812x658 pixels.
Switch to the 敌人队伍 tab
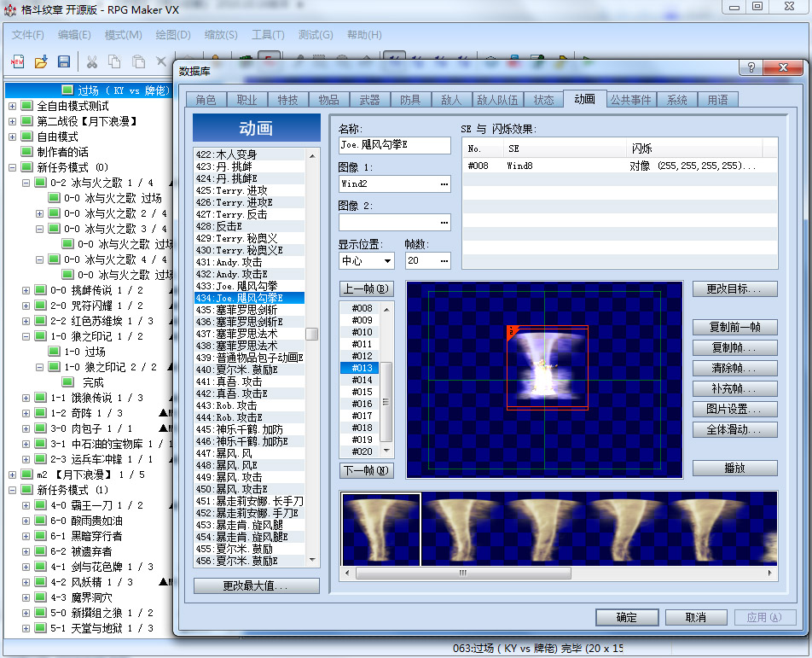(x=497, y=100)
